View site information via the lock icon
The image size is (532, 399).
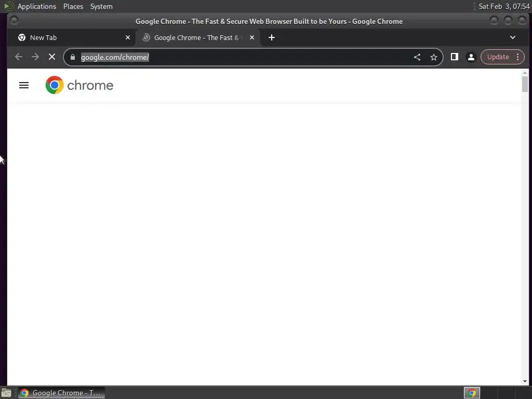point(73,57)
